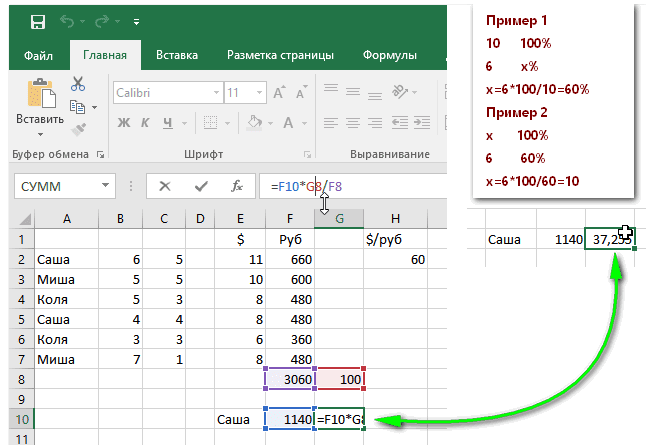Open the Файл menu tab
This screenshot has height=445, width=646.
pyautogui.click(x=38, y=55)
